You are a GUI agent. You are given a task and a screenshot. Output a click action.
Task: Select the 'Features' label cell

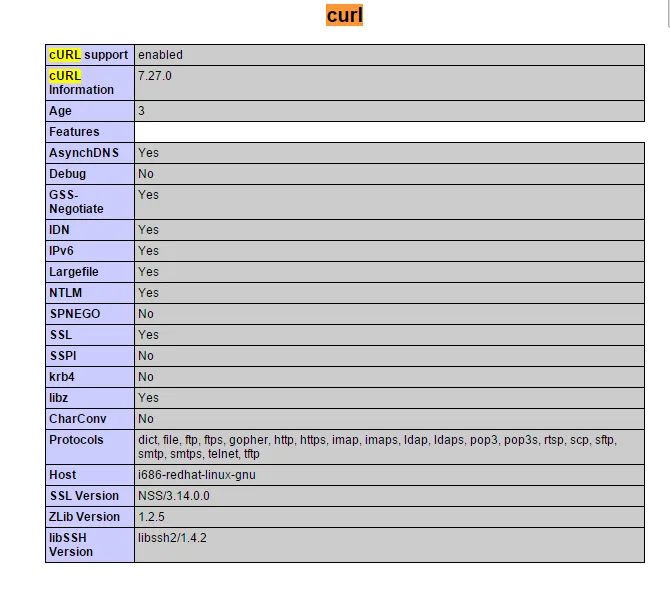(x=90, y=132)
